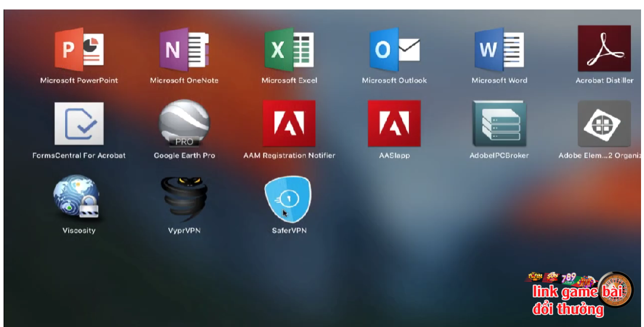The width and height of the screenshot is (644, 327).
Task: Click the "AdobeIPCBroker" label
Action: (x=499, y=156)
